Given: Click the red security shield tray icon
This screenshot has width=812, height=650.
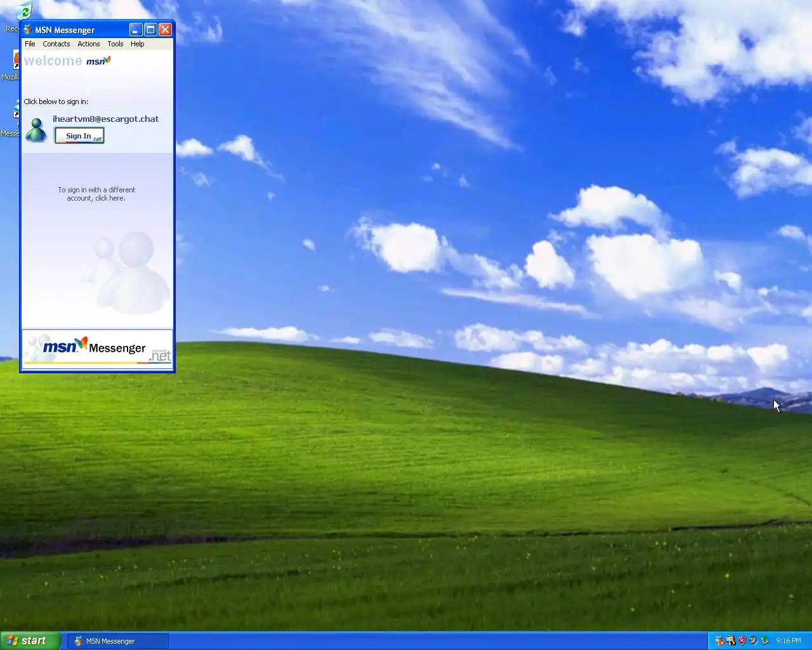Looking at the screenshot, I should click(742, 641).
